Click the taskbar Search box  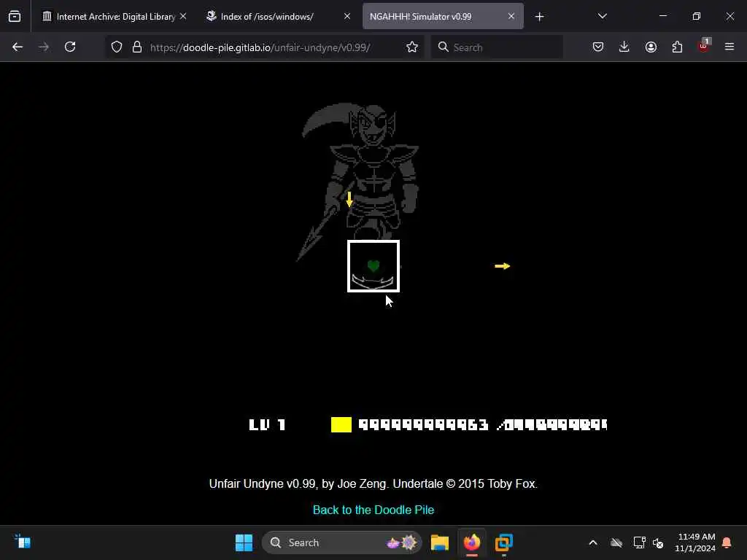point(342,542)
